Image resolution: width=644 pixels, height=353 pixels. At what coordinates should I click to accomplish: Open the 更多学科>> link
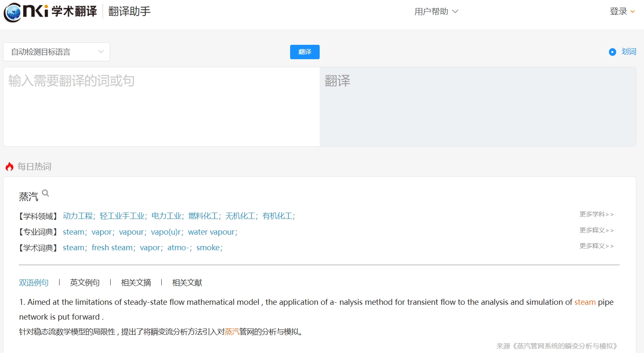click(x=596, y=214)
